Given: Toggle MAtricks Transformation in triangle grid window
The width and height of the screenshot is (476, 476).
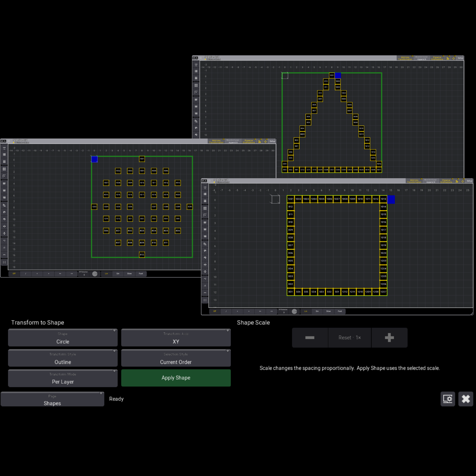Looking at the screenshot, I should click(x=405, y=58).
